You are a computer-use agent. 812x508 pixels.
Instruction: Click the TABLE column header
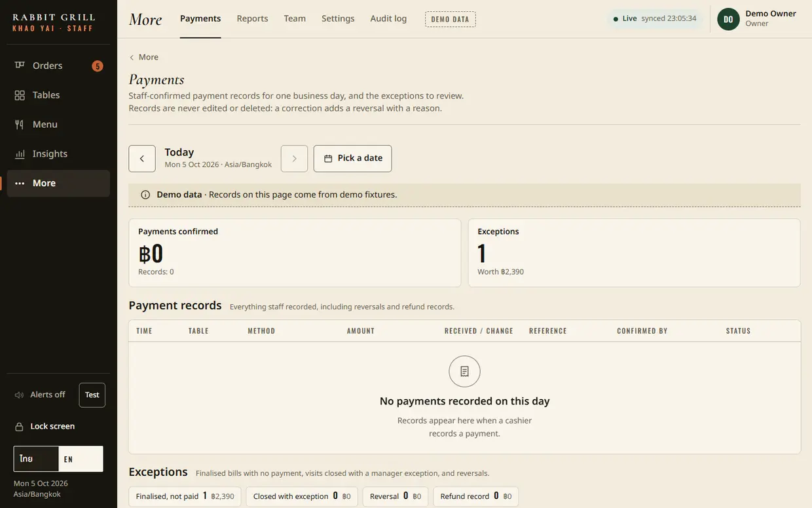pos(198,331)
